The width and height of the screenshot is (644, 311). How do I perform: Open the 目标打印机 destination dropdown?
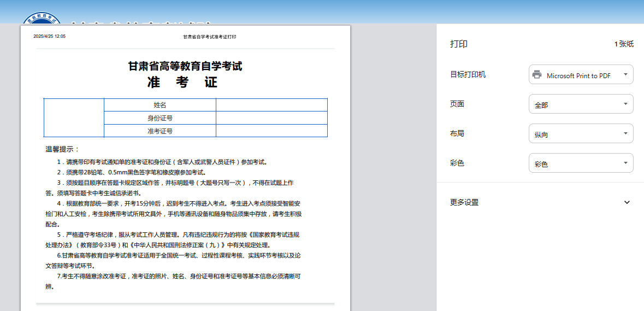point(581,75)
